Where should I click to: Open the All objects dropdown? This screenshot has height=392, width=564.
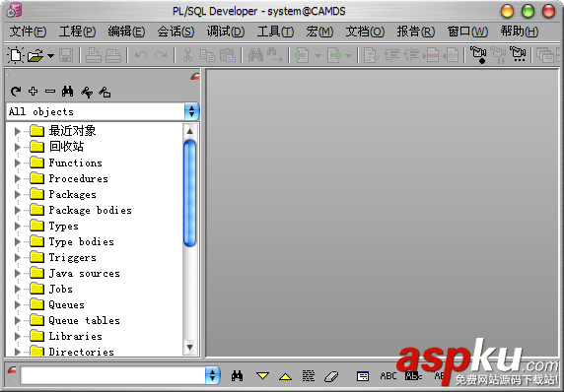[191, 111]
